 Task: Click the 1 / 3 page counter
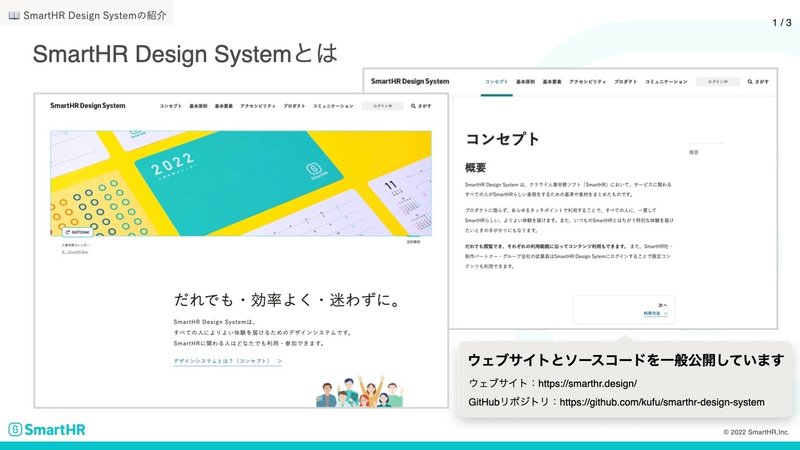point(782,22)
